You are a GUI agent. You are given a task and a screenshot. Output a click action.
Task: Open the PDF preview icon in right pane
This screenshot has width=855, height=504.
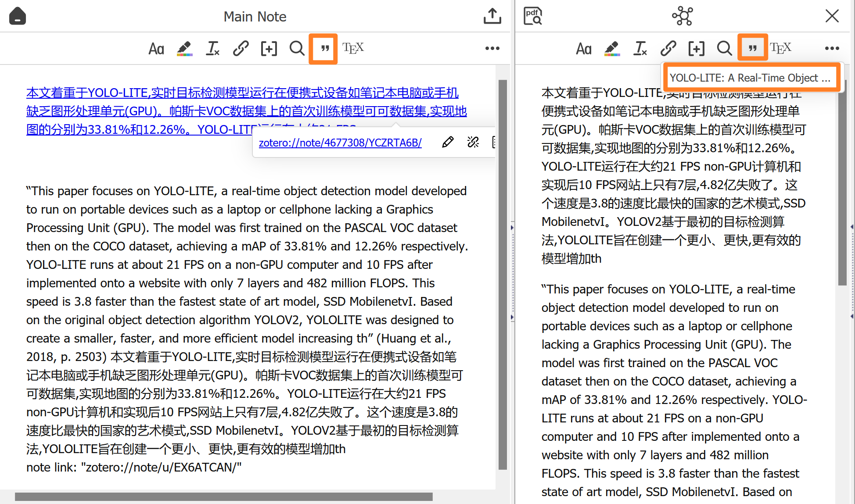pyautogui.click(x=532, y=16)
